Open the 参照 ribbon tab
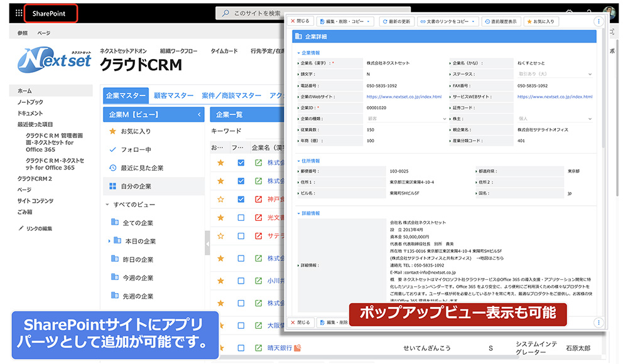 23,33
